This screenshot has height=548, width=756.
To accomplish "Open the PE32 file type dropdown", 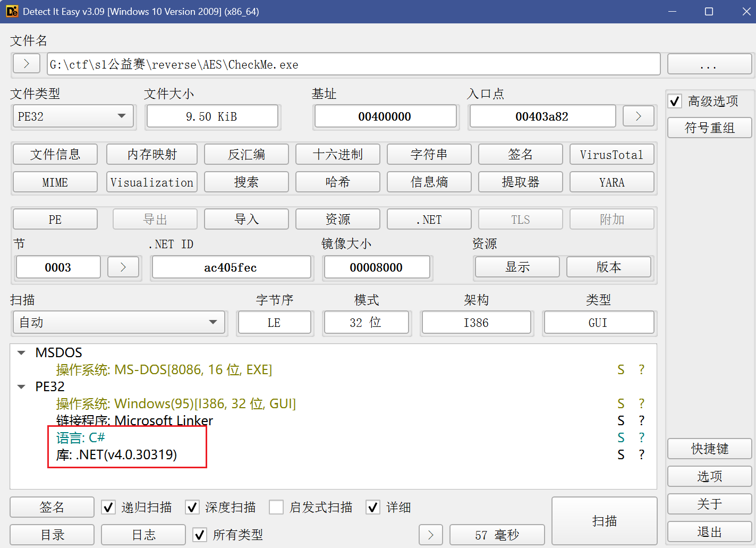I will coord(73,116).
